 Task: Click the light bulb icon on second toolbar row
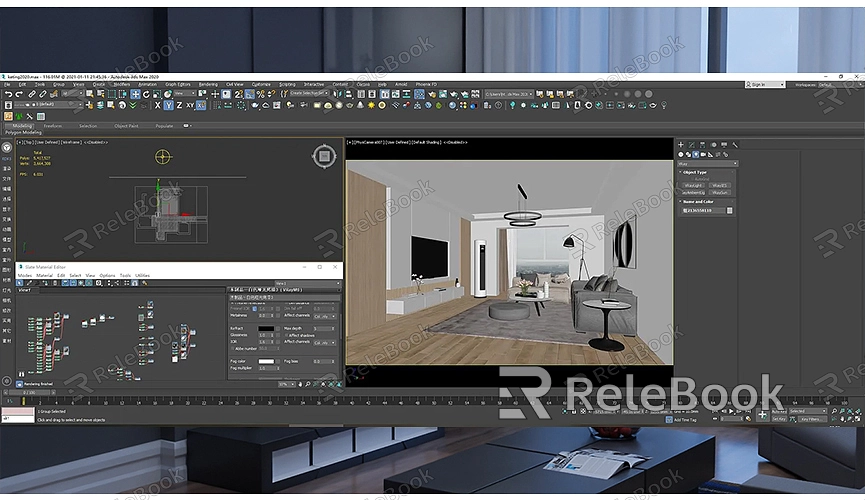[x=664, y=105]
